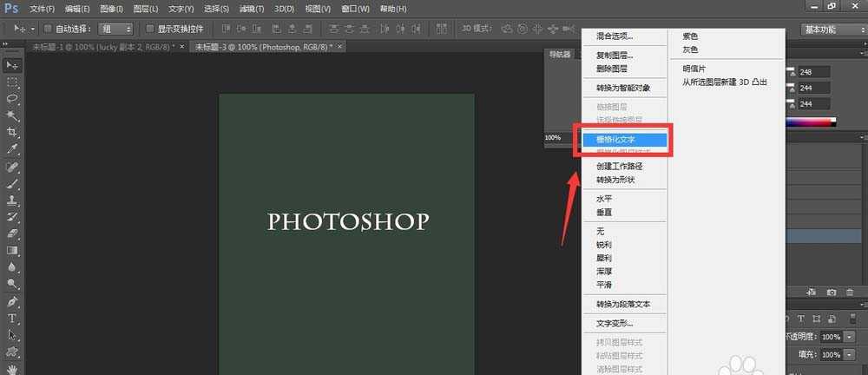Select the Horizontal Type tool
This screenshot has height=375, width=868.
12,318
